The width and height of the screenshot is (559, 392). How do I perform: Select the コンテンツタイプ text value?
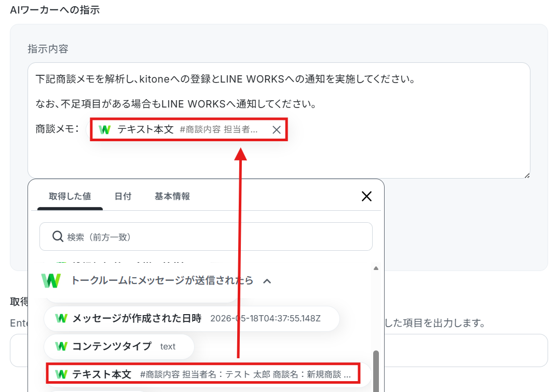tap(119, 347)
